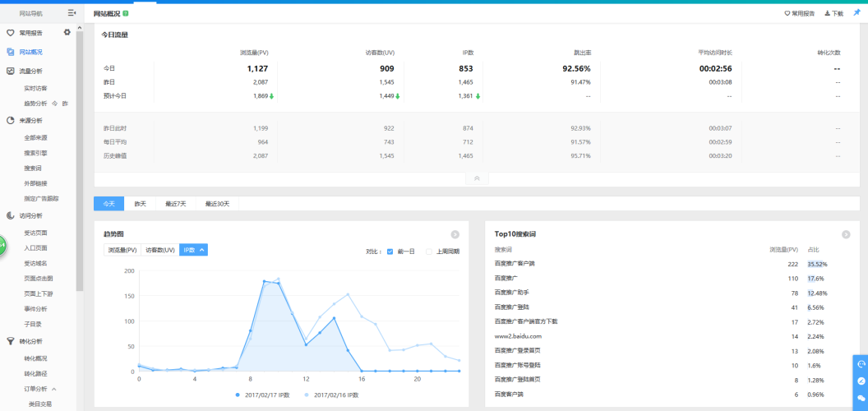Open 实时访客 in sidebar
Viewport: 868px width, 411px height.
35,88
